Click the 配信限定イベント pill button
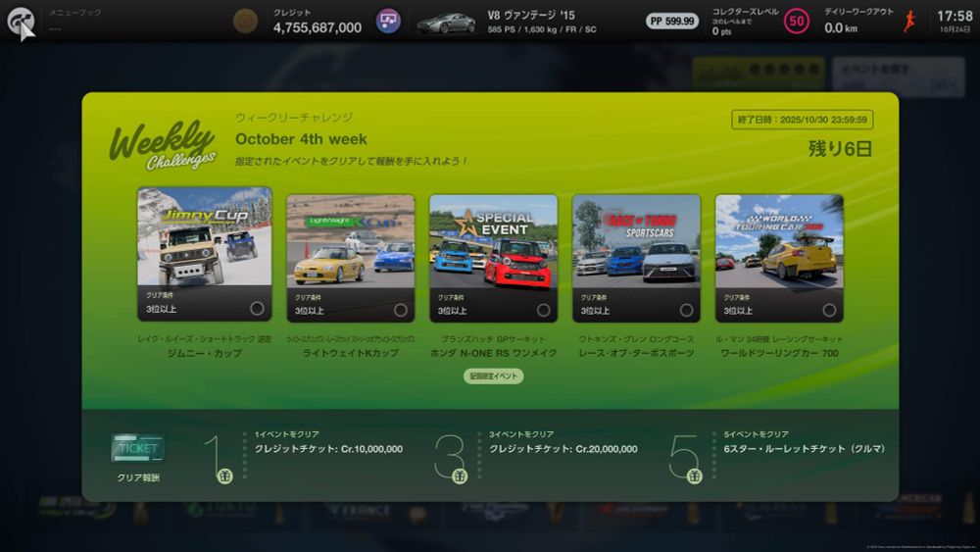This screenshot has height=552, width=980. coord(493,376)
